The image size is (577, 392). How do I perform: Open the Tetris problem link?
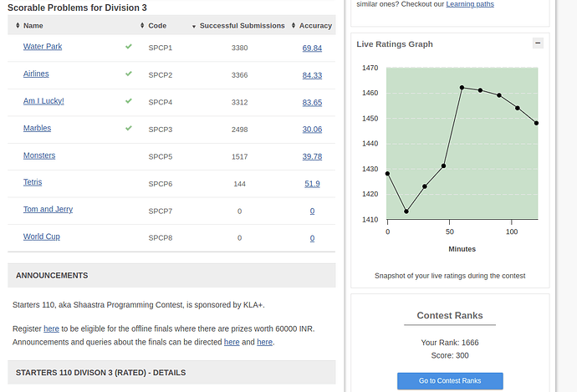[33, 182]
